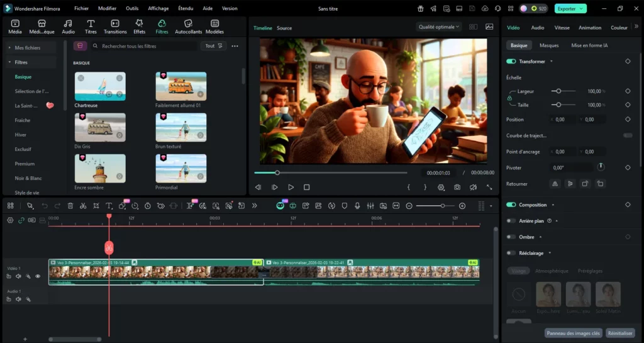644x343 pixels.
Task: Open the Effets panel
Action: (139, 26)
